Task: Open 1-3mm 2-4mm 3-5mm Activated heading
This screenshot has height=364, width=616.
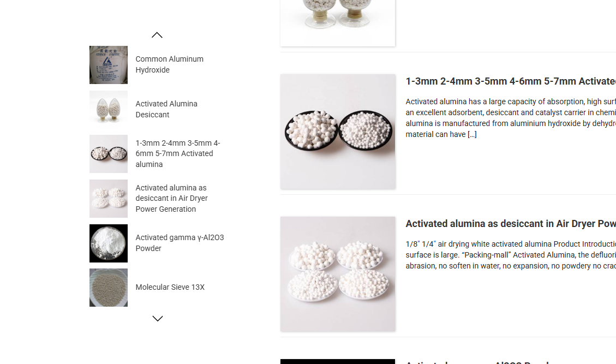Action: click(x=511, y=81)
